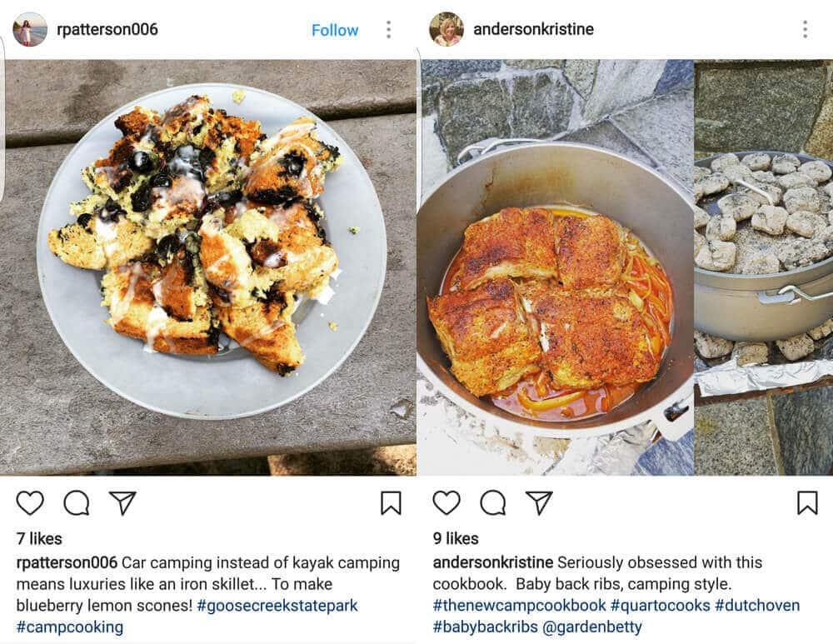Open options menu for rpatterson006's post

[388, 30]
